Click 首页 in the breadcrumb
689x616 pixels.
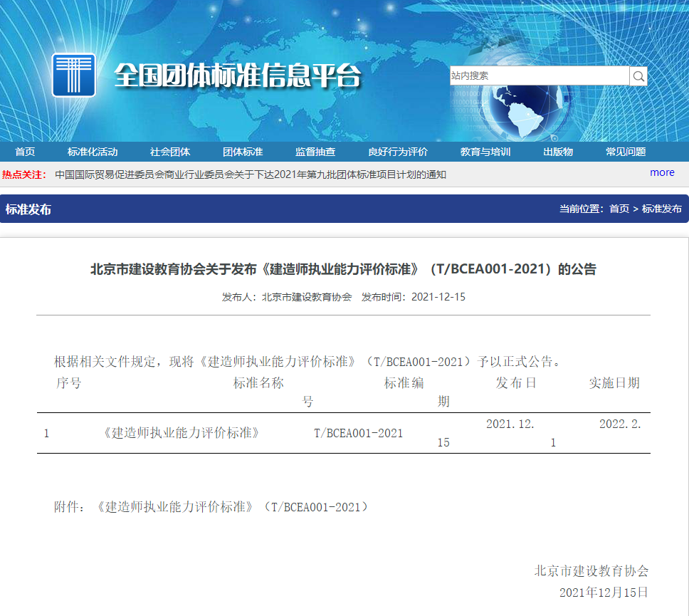tap(619, 209)
